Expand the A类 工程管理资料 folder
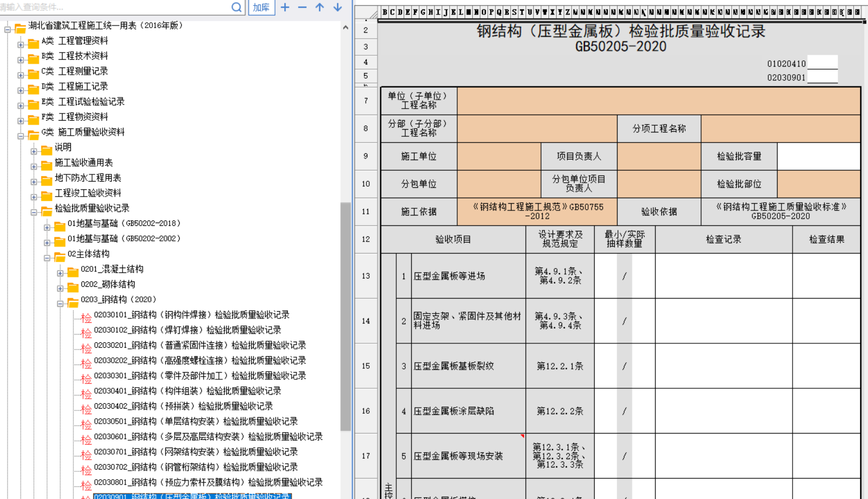The height and width of the screenshot is (499, 868). coord(21,44)
